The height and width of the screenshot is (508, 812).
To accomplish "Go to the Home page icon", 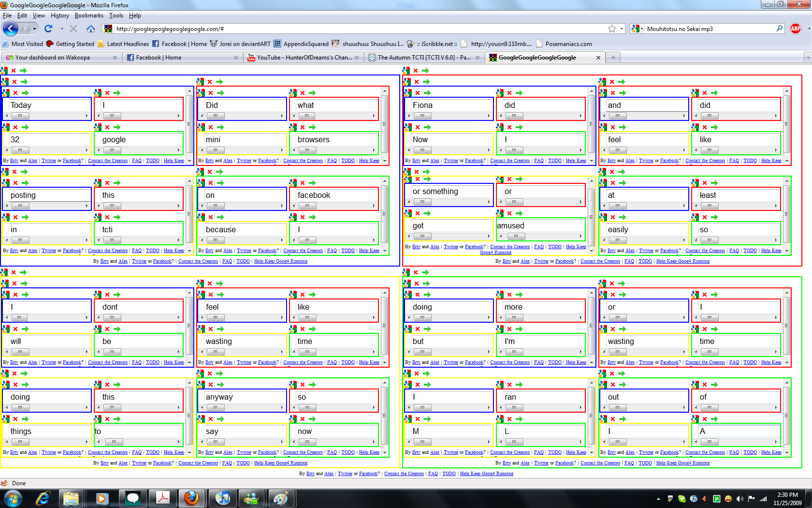I will pos(91,29).
